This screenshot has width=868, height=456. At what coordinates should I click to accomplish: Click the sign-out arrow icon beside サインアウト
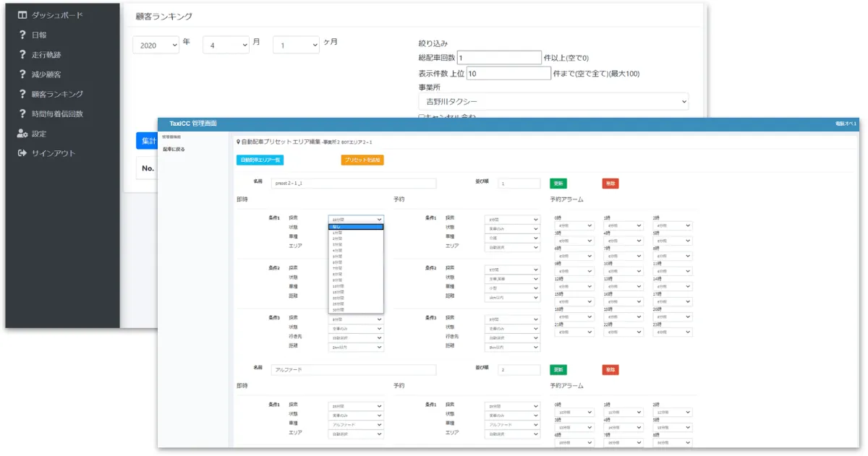coord(22,153)
